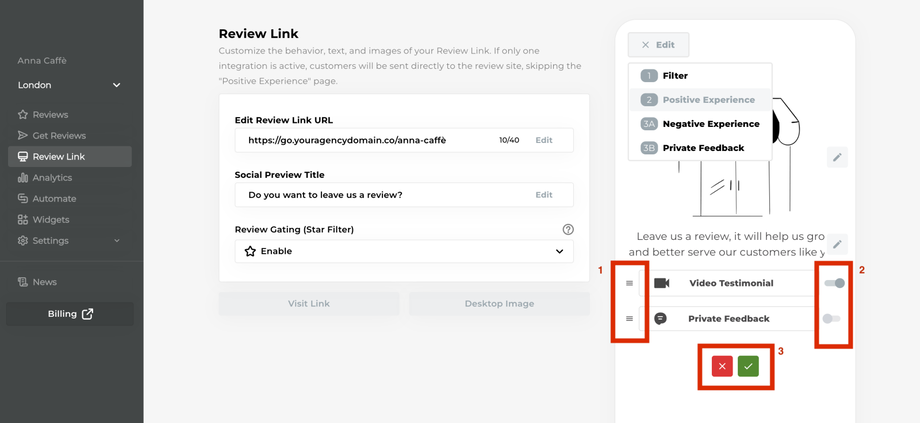920x423 pixels.
Task: Enable the Private Feedback toggle
Action: (x=831, y=319)
